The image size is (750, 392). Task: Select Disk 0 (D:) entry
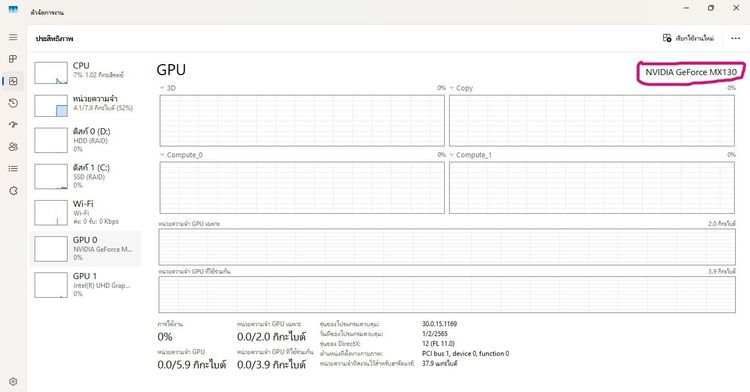(85, 140)
